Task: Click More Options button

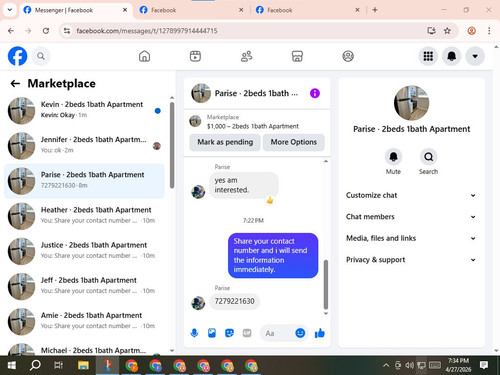Action: pyautogui.click(x=294, y=142)
